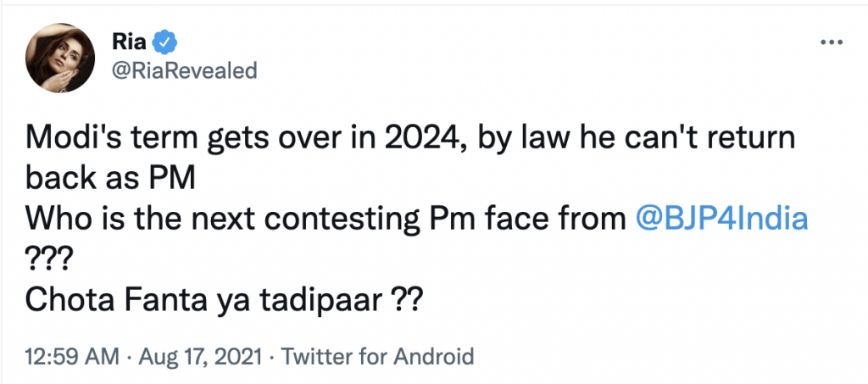
Task: Click the blue verified checkmark badge
Action: point(165,42)
